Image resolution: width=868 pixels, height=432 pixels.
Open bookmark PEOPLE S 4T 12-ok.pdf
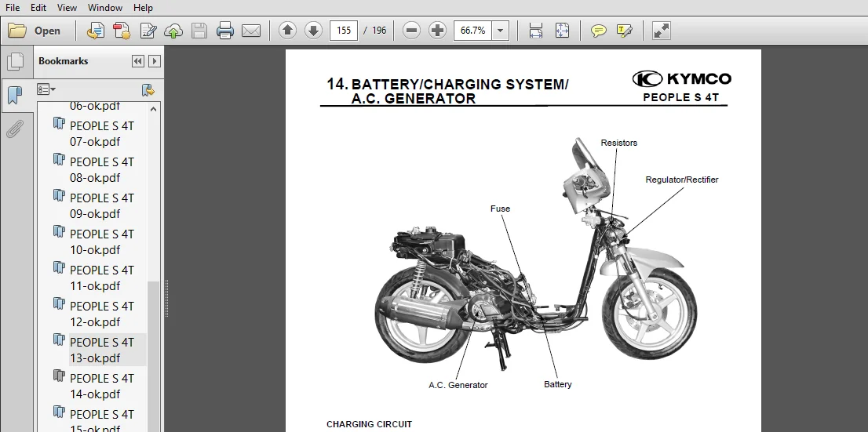(102, 314)
